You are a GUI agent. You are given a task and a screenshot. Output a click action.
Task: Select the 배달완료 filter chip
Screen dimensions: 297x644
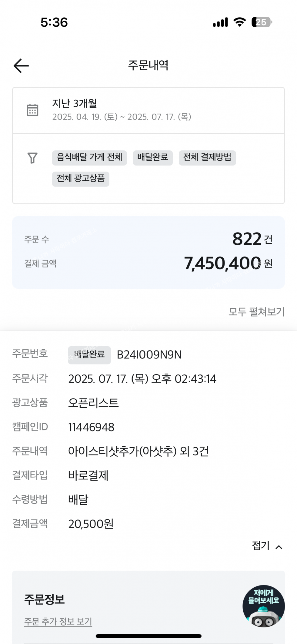click(153, 158)
